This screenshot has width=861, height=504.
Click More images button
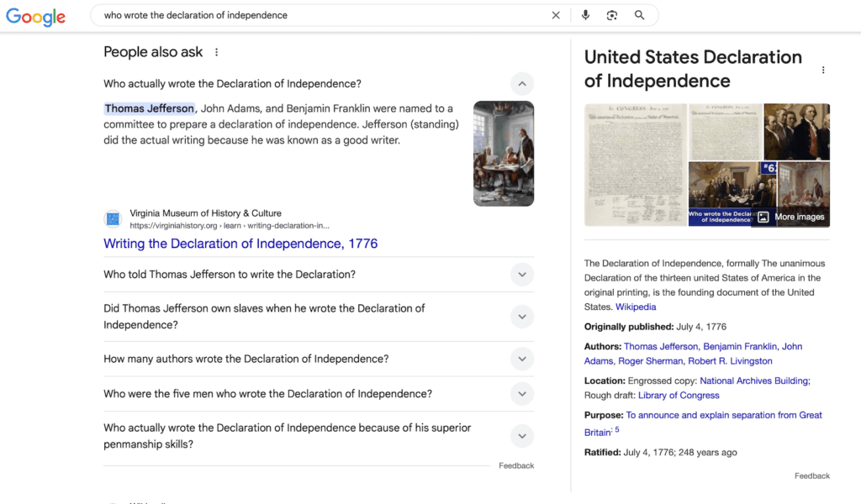791,218
